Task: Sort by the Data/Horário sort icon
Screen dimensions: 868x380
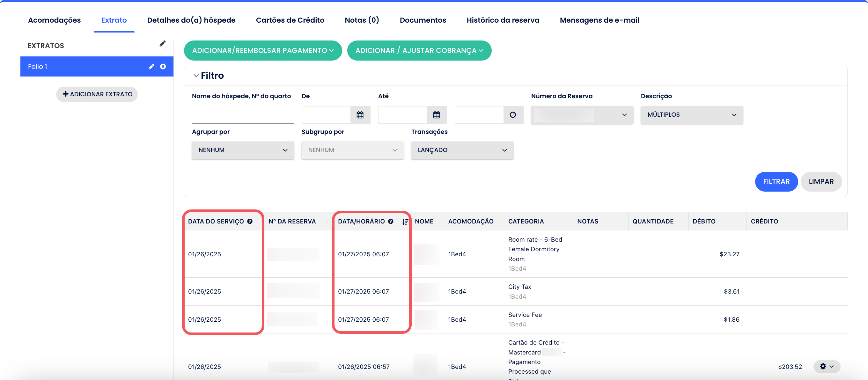Action: (x=405, y=222)
